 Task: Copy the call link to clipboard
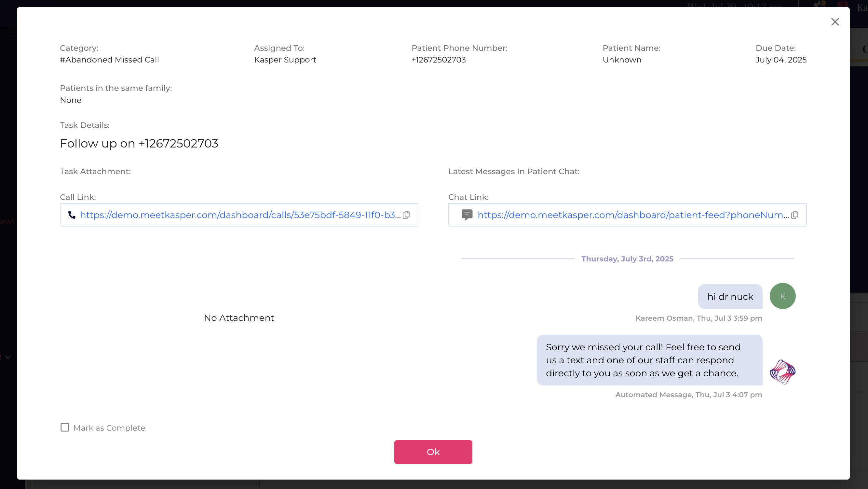click(x=406, y=215)
